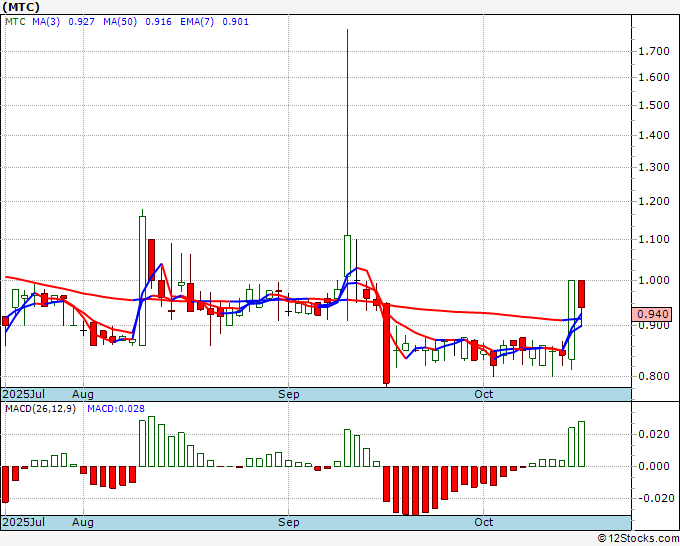The height and width of the screenshot is (546, 680).
Task: Click 2025Jul on the price chart axis
Action: click(24, 394)
